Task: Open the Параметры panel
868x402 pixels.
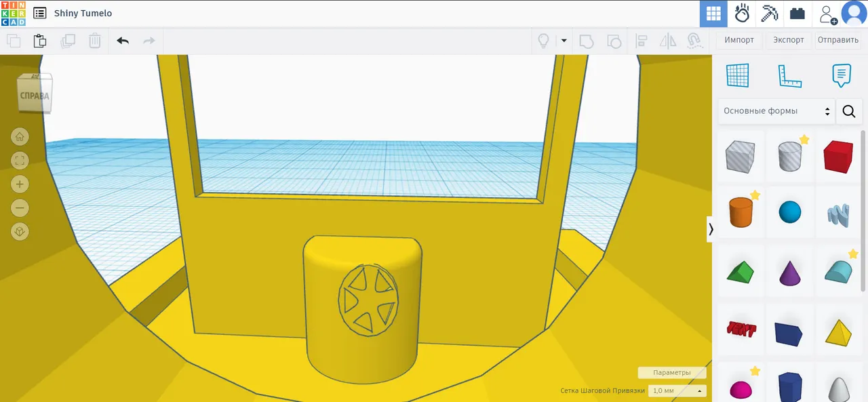Action: pos(671,372)
